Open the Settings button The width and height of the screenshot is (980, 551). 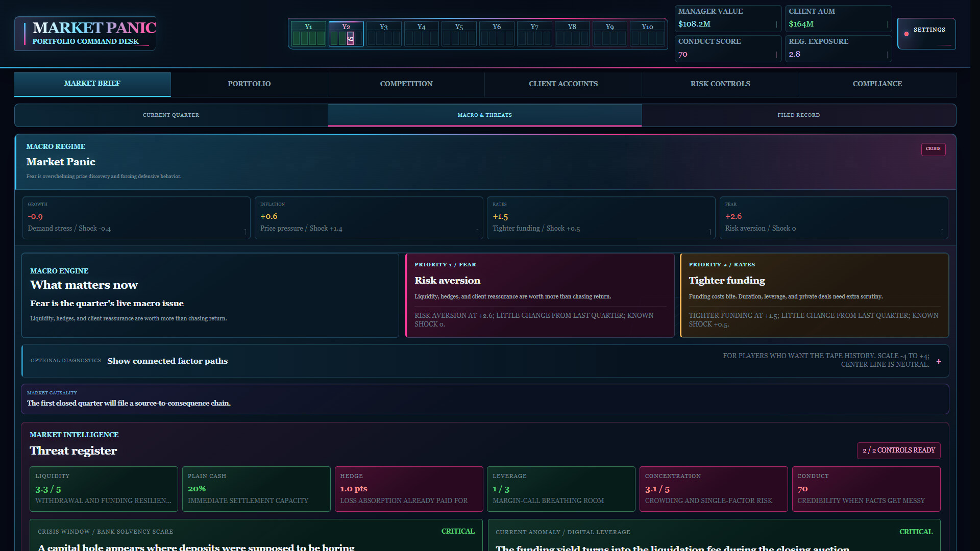click(x=926, y=34)
